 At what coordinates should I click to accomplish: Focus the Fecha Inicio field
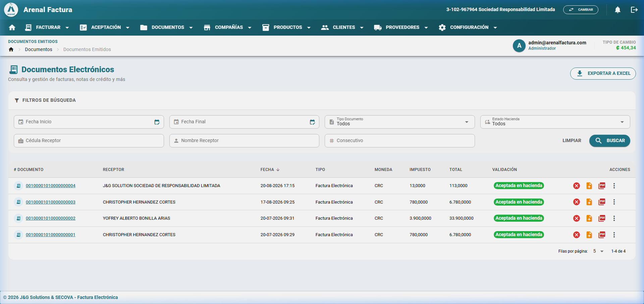[x=89, y=122]
